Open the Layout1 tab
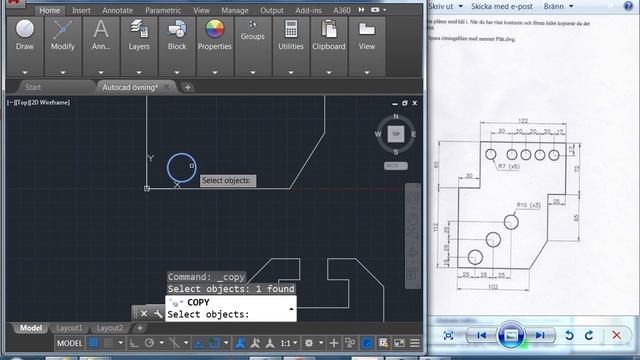 click(69, 328)
